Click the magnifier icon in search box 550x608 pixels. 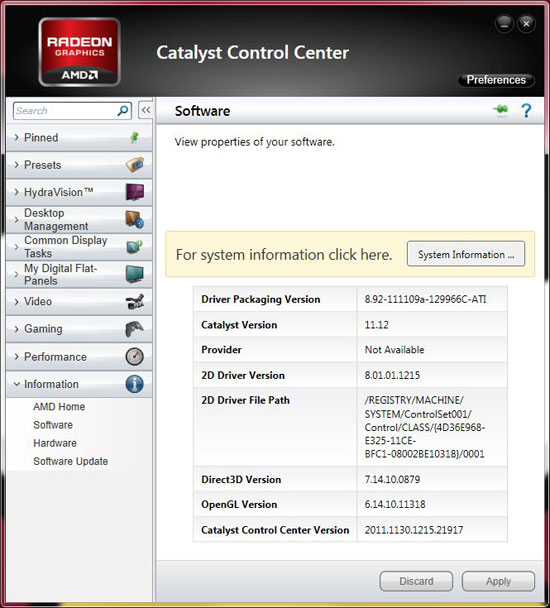(123, 111)
